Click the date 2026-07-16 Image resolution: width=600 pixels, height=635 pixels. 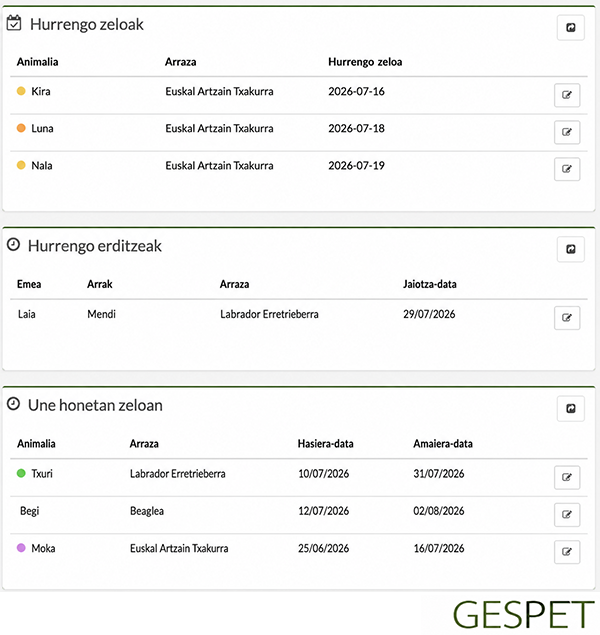click(x=356, y=91)
